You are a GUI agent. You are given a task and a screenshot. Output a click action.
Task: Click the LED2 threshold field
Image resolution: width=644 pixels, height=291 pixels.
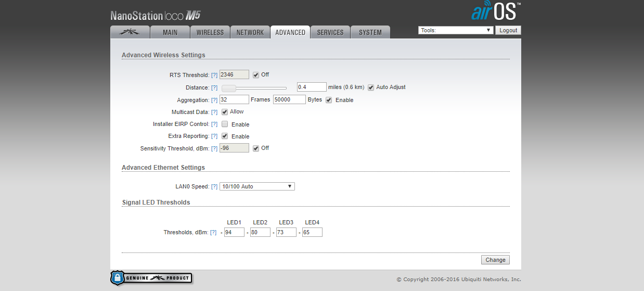pyautogui.click(x=260, y=232)
